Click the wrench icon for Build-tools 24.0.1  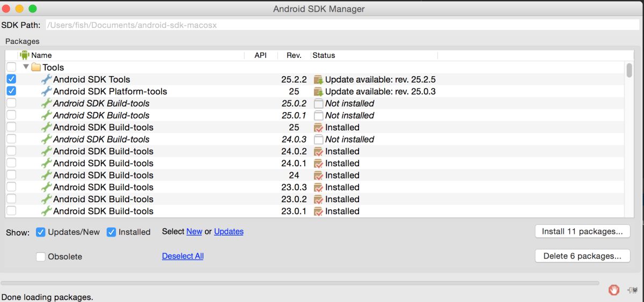coord(47,163)
